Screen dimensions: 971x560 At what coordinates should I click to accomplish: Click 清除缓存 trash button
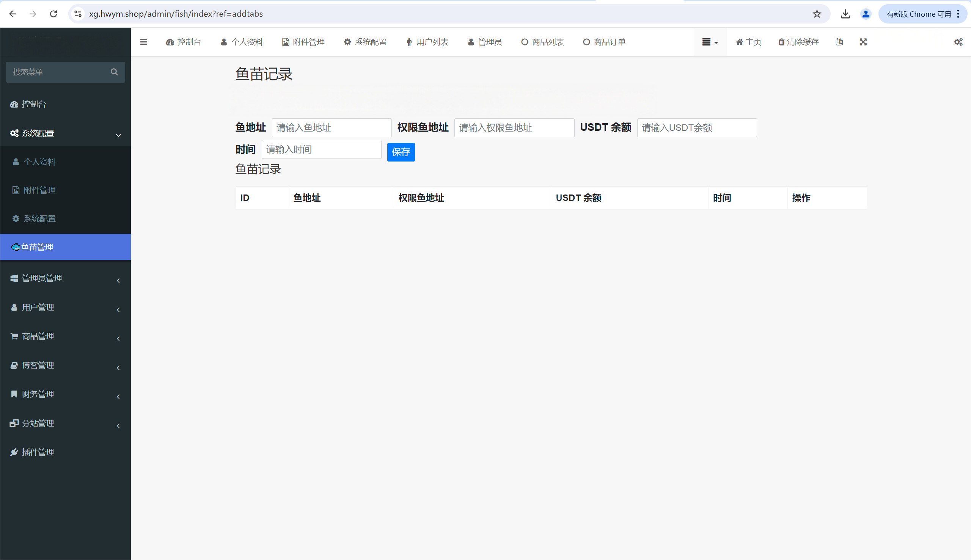point(798,42)
